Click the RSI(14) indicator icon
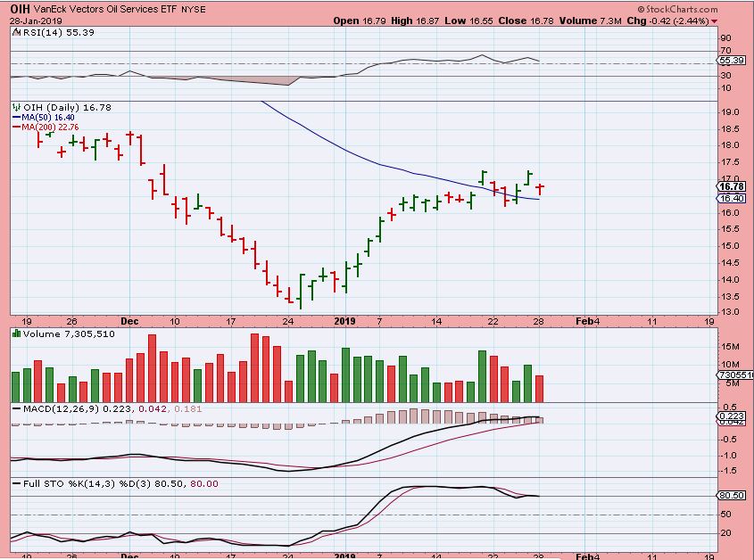The height and width of the screenshot is (560, 754). click(x=17, y=32)
